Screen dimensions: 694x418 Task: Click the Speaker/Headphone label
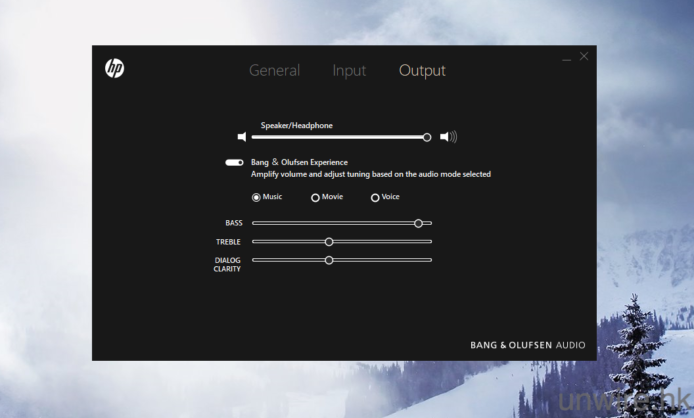(296, 126)
